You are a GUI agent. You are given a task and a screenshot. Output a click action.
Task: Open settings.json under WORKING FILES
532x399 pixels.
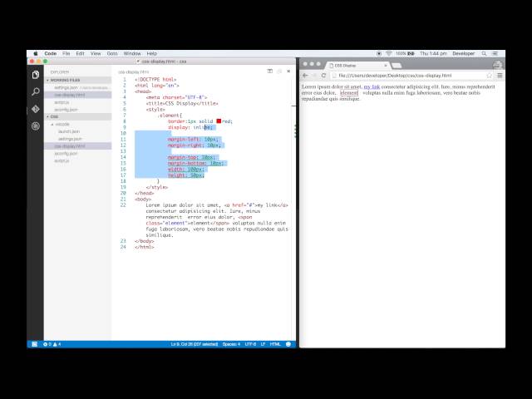point(77,87)
